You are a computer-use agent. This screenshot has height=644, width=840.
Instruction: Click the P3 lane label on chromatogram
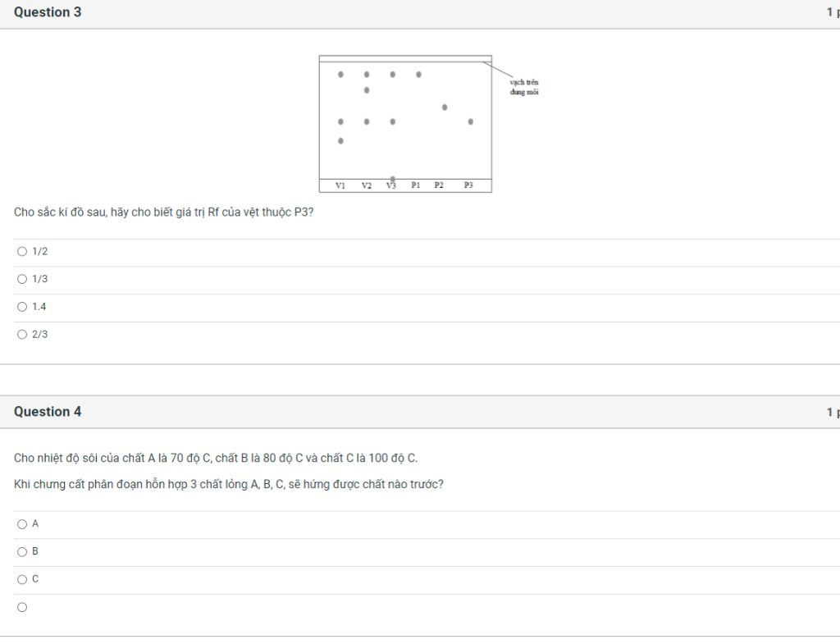[x=468, y=185]
